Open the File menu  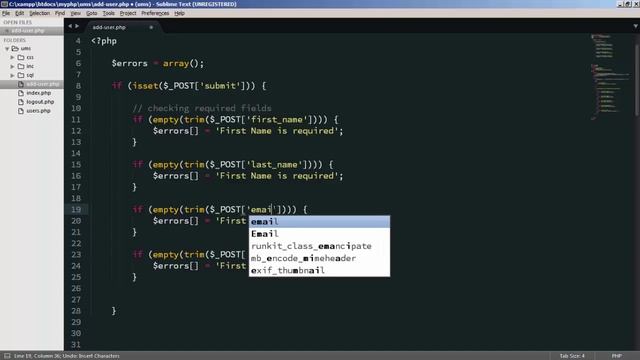(6, 13)
